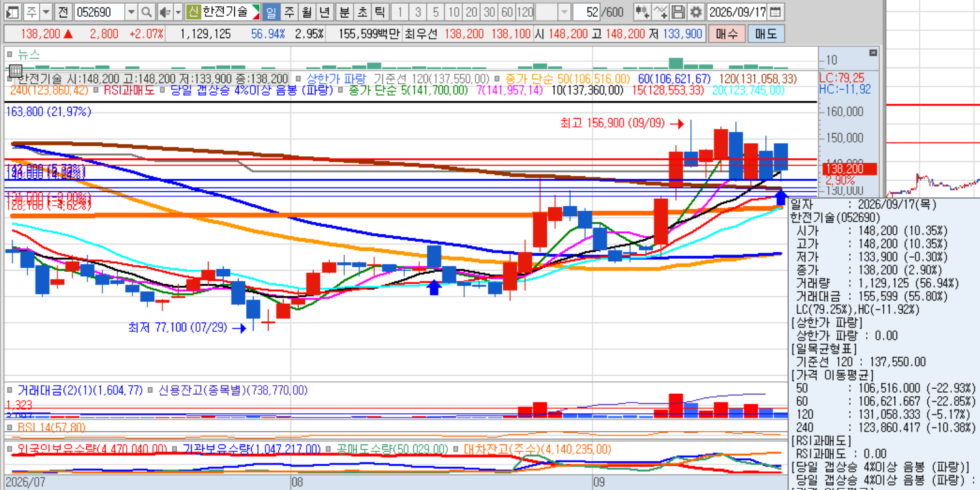980x490 pixels.
Task: Close the info panel with X icon
Action: click(873, 53)
